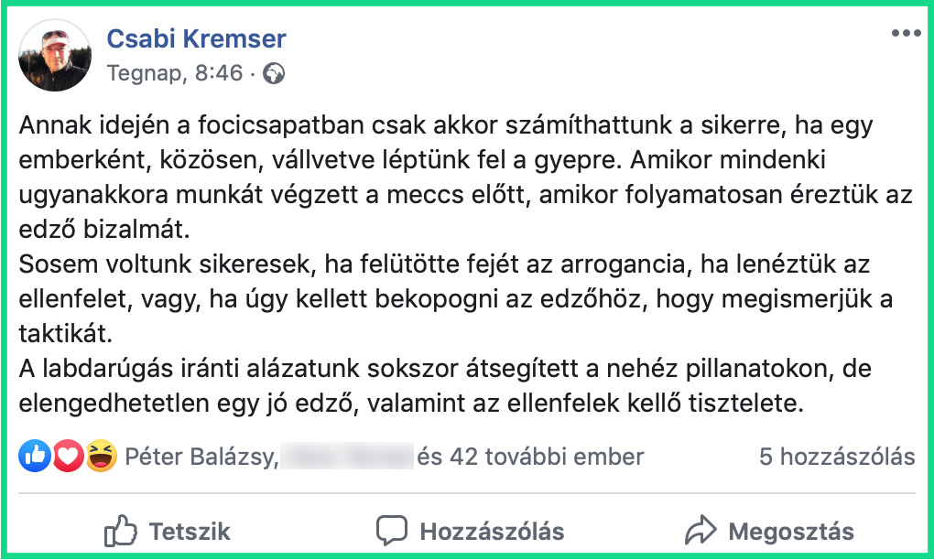Click the laughing Haha reaction icon
934x560 pixels.
click(101, 456)
